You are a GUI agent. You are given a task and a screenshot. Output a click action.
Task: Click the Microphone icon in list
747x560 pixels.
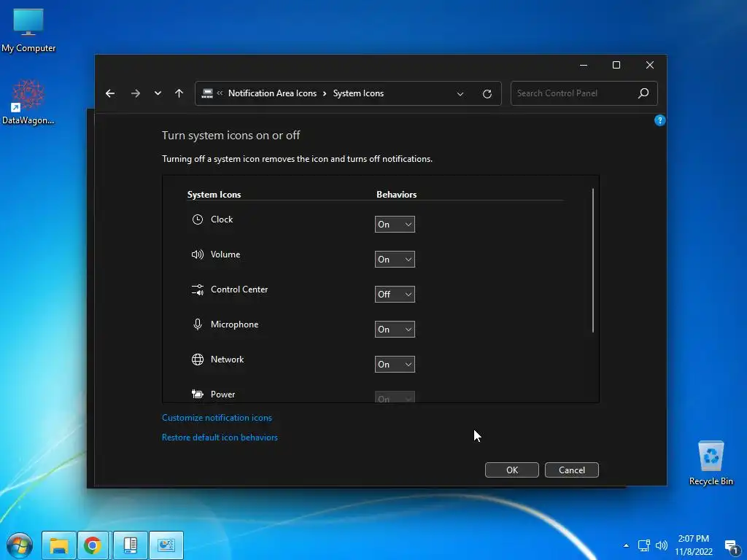pyautogui.click(x=197, y=324)
